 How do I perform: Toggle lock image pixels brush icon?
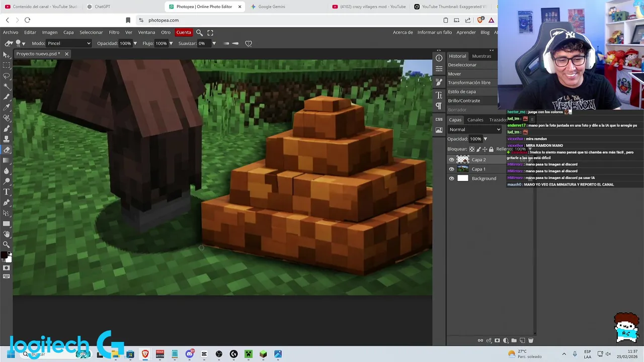click(478, 149)
